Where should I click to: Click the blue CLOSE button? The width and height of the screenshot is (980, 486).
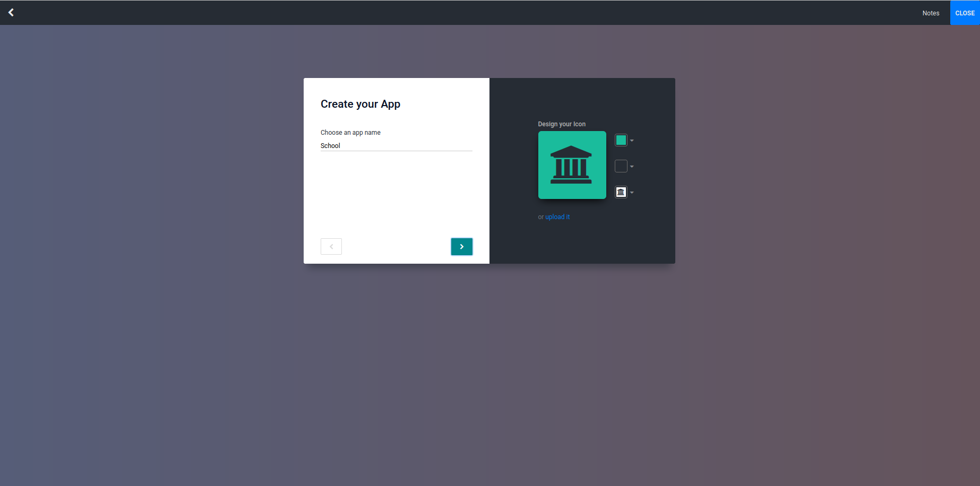pos(965,13)
